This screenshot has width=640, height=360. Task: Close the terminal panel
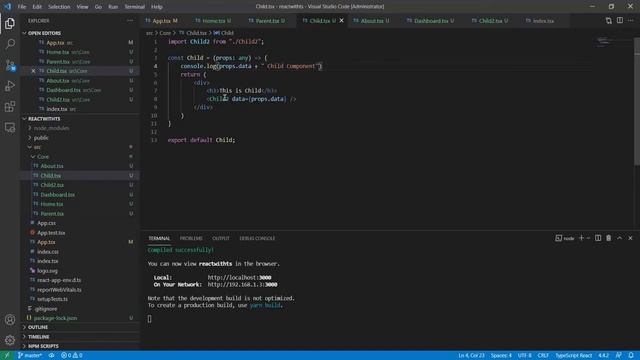630,238
